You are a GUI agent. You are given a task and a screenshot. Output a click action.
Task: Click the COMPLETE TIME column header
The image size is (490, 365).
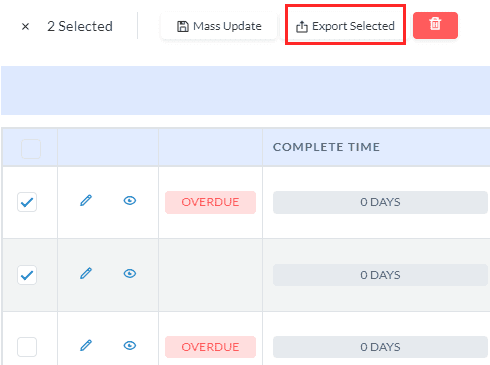[326, 147]
